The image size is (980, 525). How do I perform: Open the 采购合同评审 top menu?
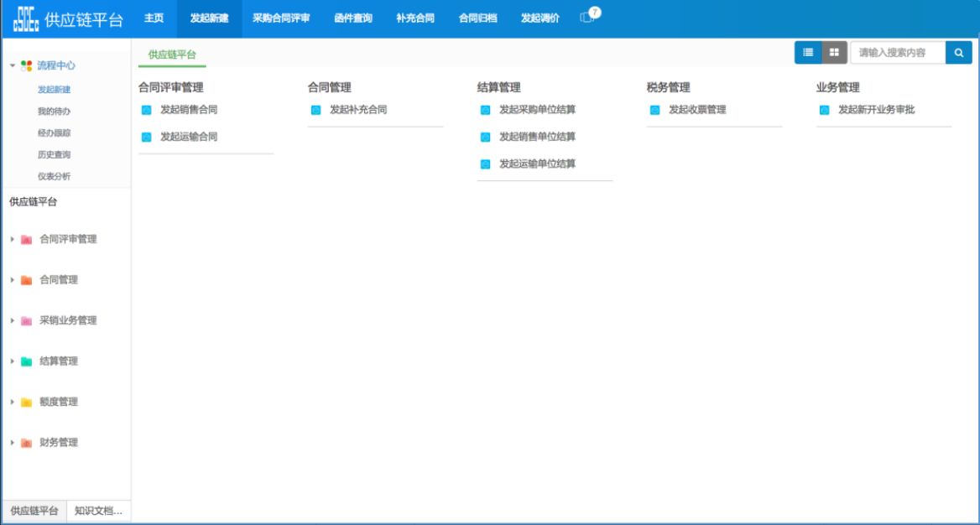click(x=281, y=18)
